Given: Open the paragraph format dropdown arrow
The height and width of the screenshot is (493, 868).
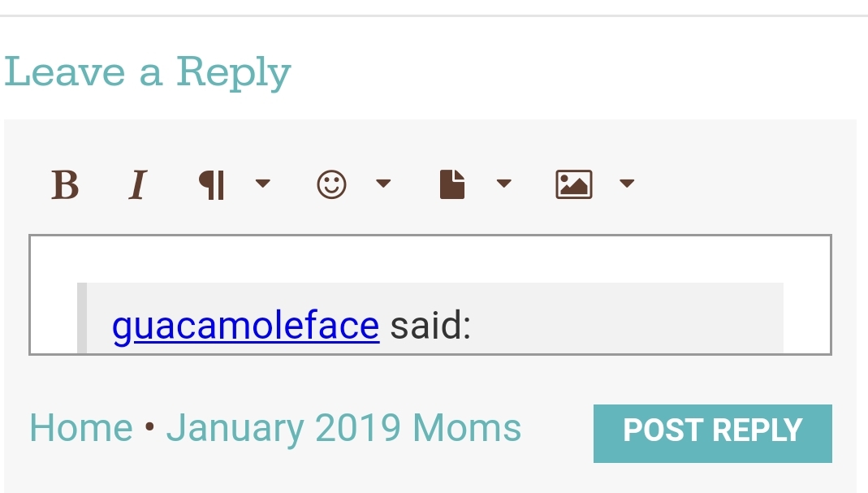Looking at the screenshot, I should coord(263,184).
